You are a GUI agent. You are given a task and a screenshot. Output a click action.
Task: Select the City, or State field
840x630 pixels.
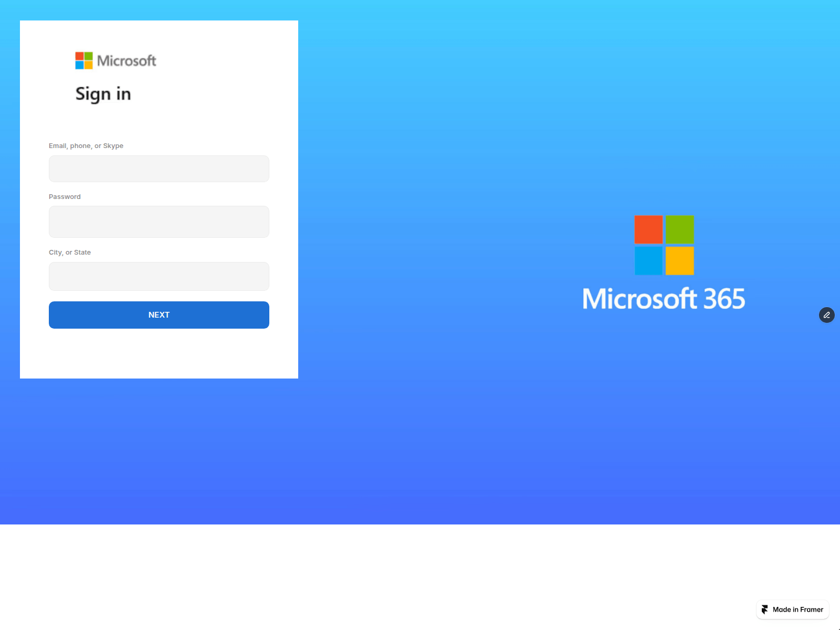click(159, 276)
